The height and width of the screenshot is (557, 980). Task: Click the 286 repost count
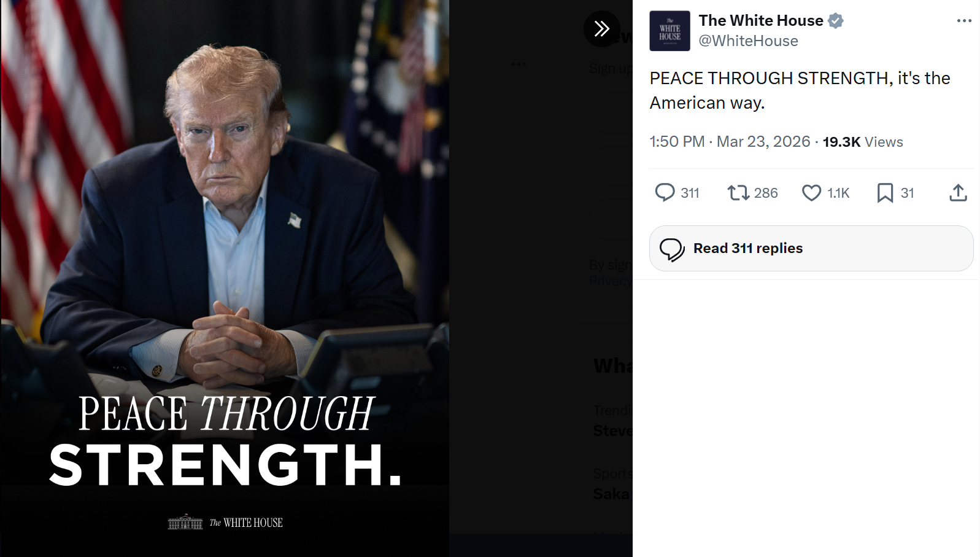point(766,193)
